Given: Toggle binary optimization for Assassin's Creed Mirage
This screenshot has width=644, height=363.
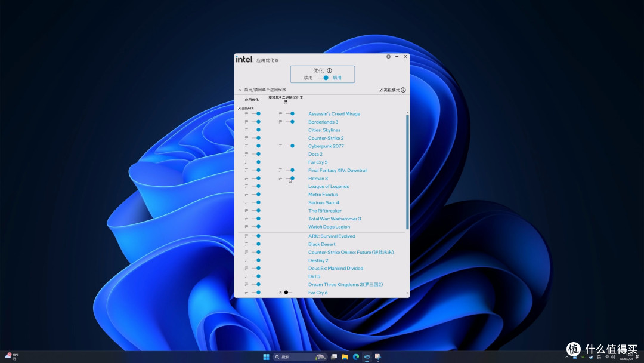Looking at the screenshot, I should 290,114.
